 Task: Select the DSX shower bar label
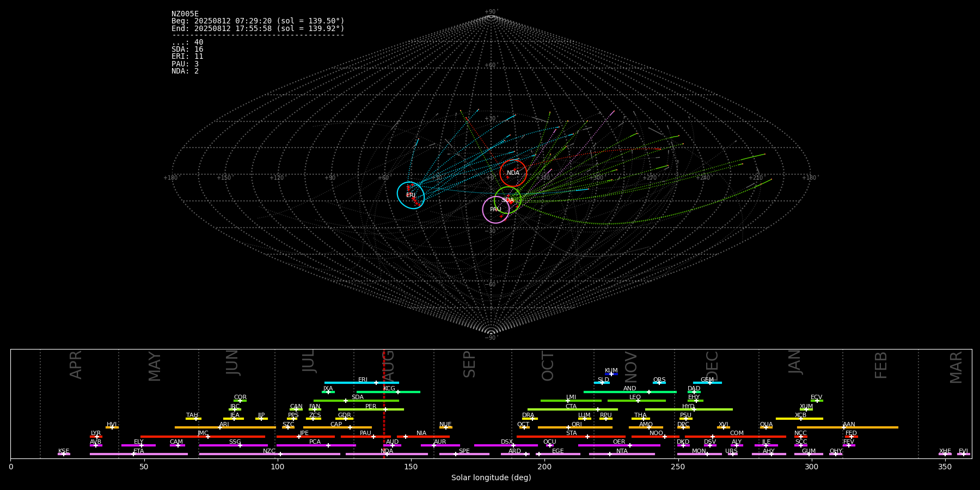click(507, 442)
